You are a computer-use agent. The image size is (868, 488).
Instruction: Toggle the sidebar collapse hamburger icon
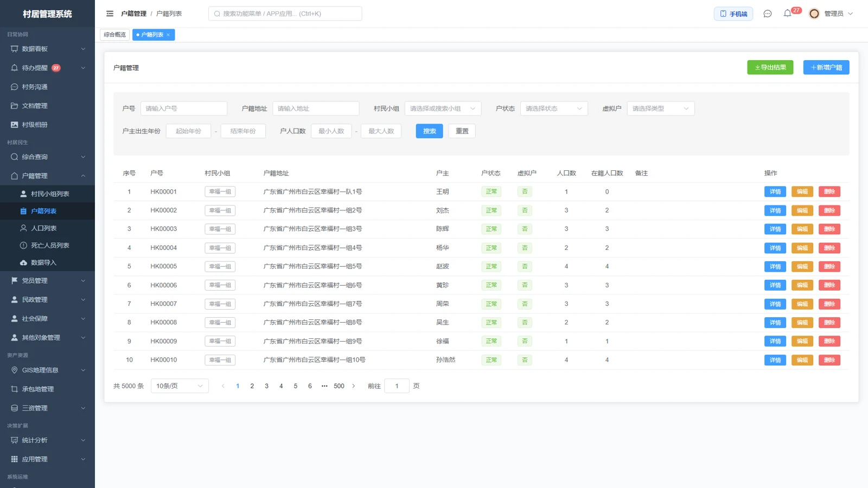tap(110, 14)
